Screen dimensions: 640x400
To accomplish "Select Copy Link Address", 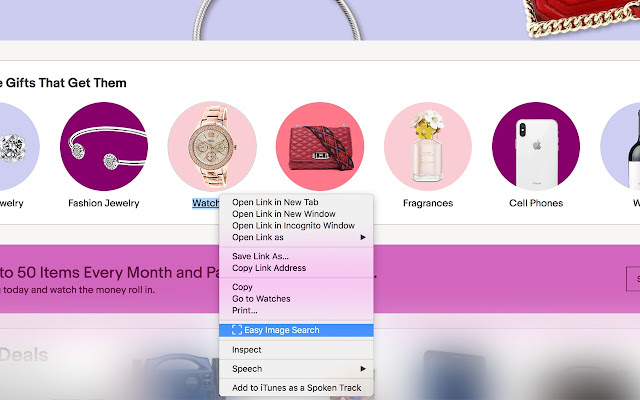I will click(296, 268).
